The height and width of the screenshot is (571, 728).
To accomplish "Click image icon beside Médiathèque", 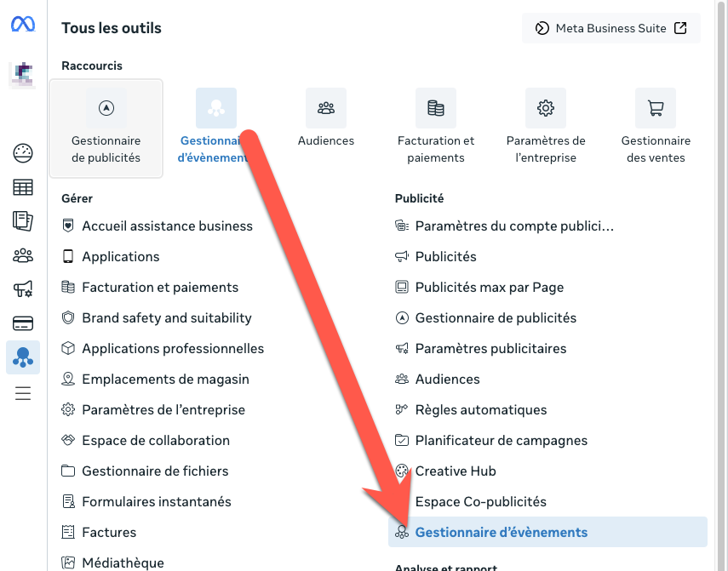I will 68,562.
